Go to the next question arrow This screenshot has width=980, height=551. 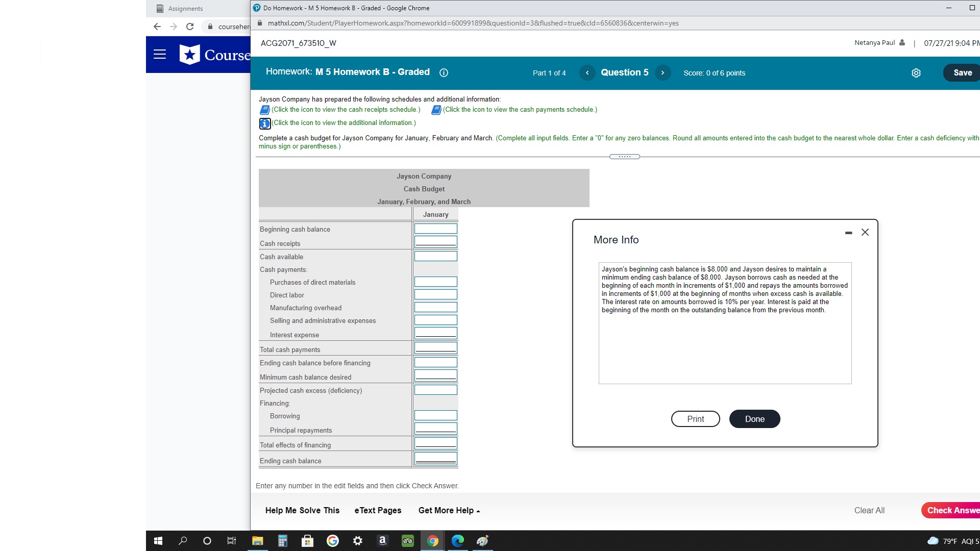pos(663,73)
